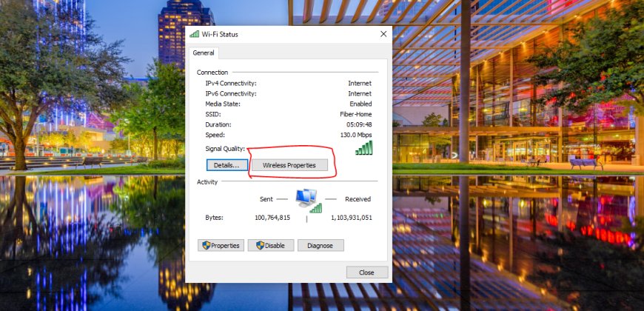The image size is (644, 311).
Task: Click the IPv4 Connectivity label
Action: [231, 84]
